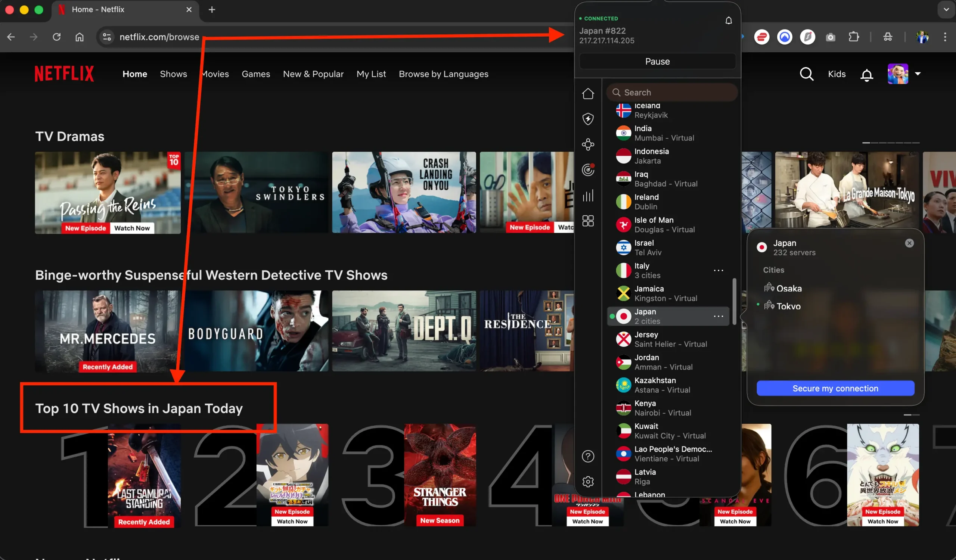Open the help icon in VPN sidebar
The height and width of the screenshot is (560, 956).
pos(588,456)
